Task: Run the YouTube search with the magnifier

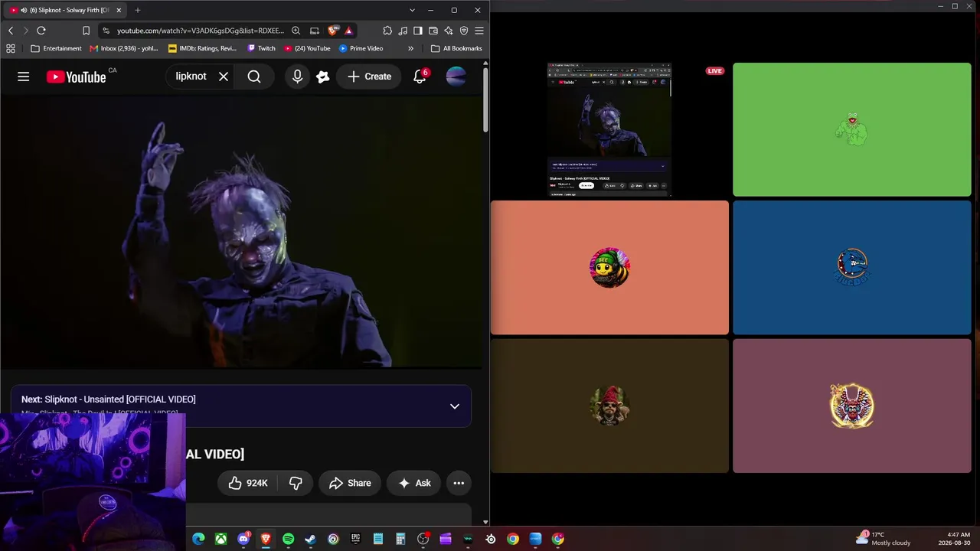Action: 254,77
